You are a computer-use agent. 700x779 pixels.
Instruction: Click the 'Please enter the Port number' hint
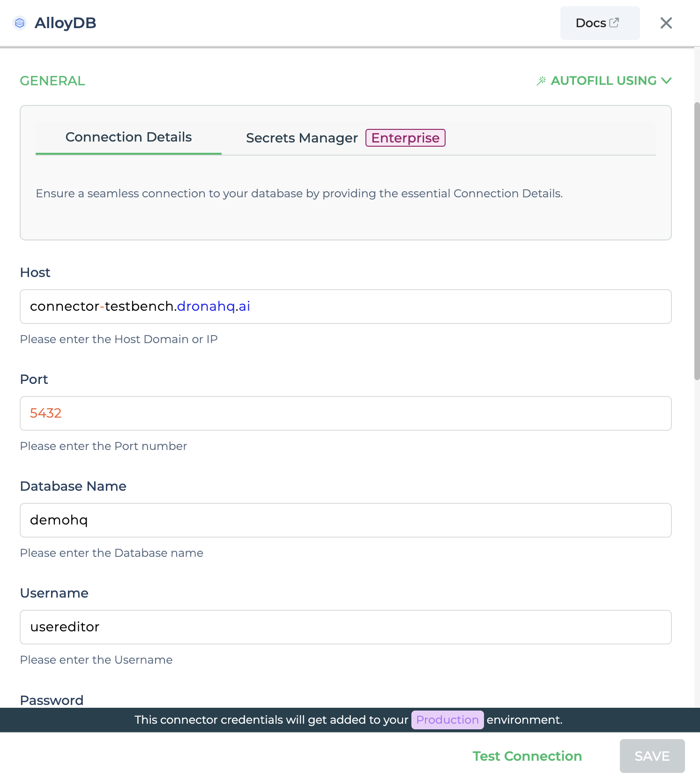pyautogui.click(x=104, y=446)
